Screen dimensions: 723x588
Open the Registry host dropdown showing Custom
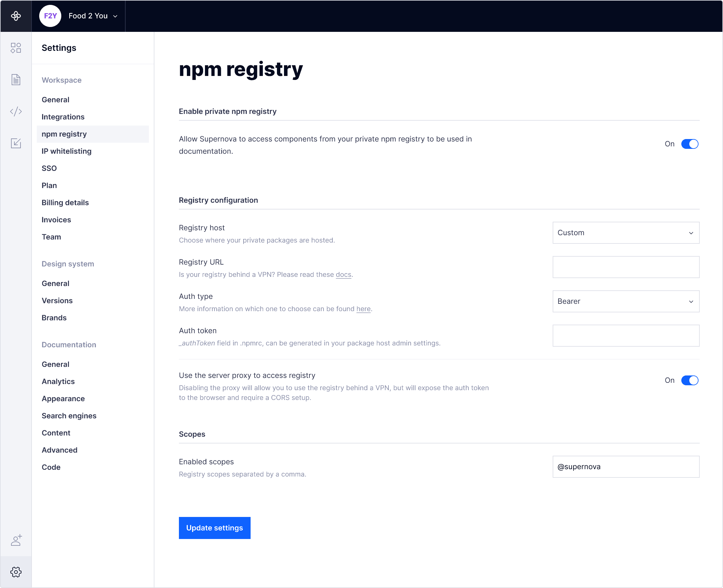(625, 233)
